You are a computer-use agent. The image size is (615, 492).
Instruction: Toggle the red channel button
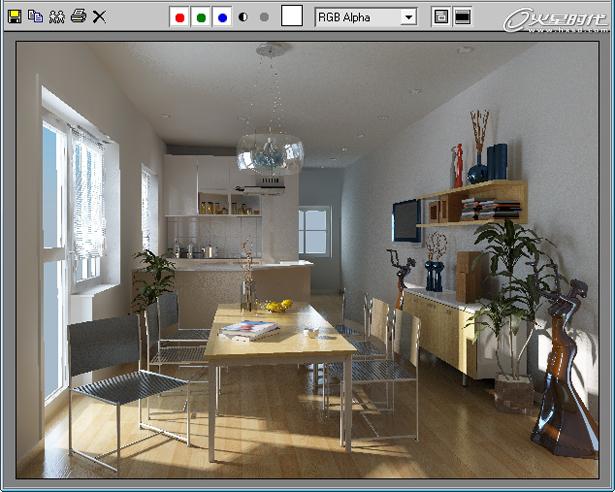[180, 17]
